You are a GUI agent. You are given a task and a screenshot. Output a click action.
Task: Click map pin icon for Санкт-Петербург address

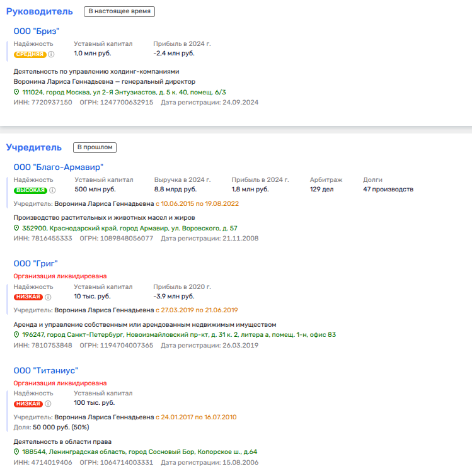tap(17, 335)
